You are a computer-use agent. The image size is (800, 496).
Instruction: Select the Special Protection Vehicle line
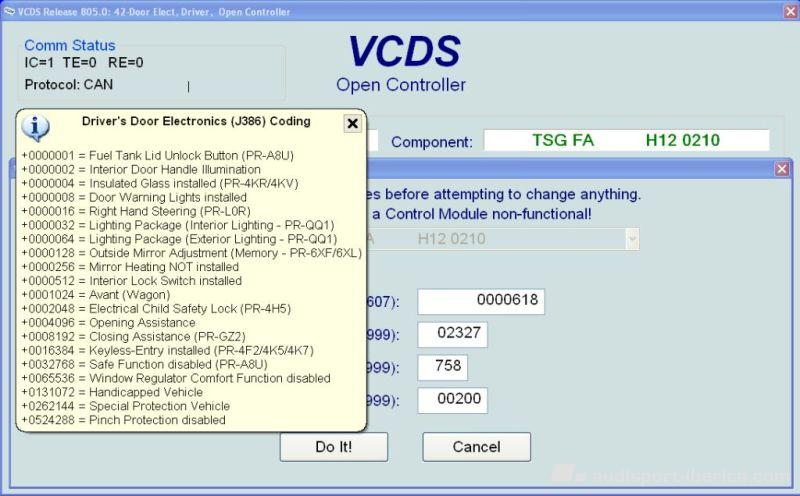pyautogui.click(x=126, y=406)
